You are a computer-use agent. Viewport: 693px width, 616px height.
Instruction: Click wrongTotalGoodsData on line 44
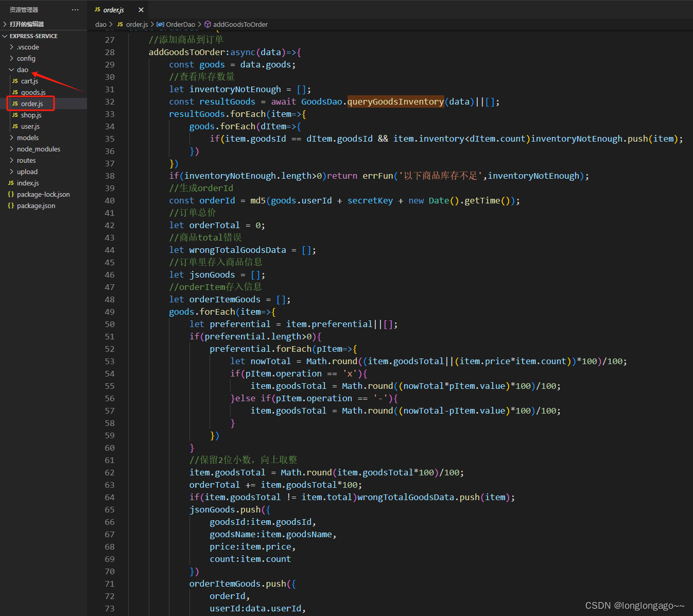point(237,250)
